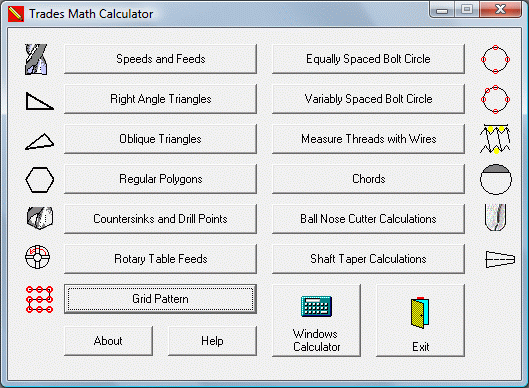Image resolution: width=529 pixels, height=388 pixels.
Task: Click the right angle triangle icon
Action: 39,101
